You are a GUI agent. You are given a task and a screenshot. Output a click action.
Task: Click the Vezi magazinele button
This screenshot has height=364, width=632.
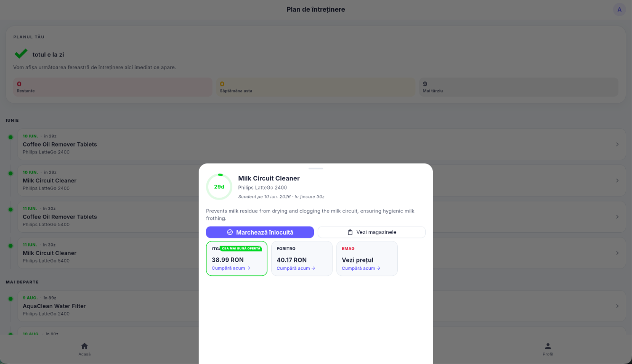(x=372, y=232)
